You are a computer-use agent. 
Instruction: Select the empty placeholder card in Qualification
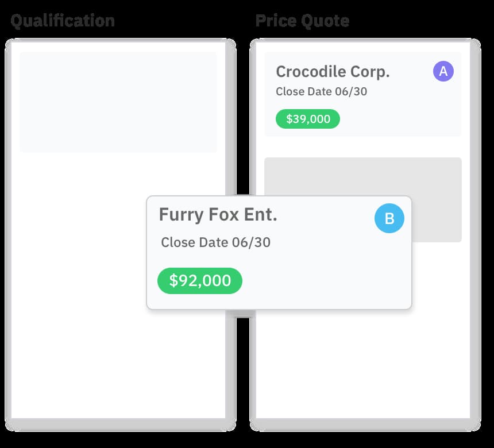tap(118, 102)
